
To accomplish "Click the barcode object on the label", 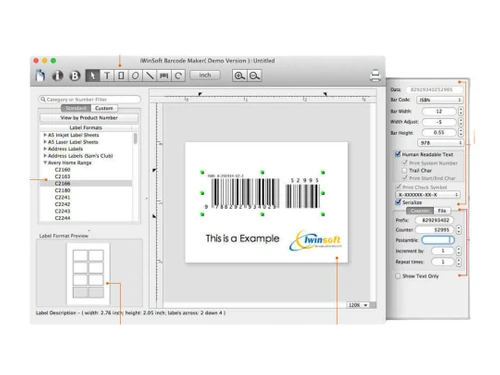I will (x=262, y=193).
